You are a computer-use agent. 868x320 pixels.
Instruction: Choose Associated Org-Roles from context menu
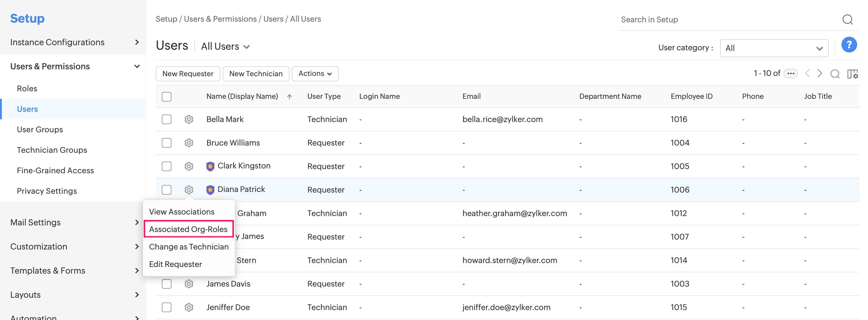click(188, 229)
